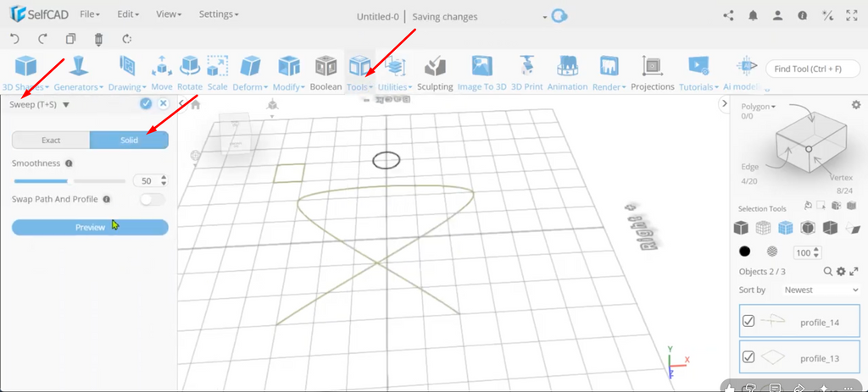Click the Smoothness slider track
This screenshot has height=392, width=868.
70,181
